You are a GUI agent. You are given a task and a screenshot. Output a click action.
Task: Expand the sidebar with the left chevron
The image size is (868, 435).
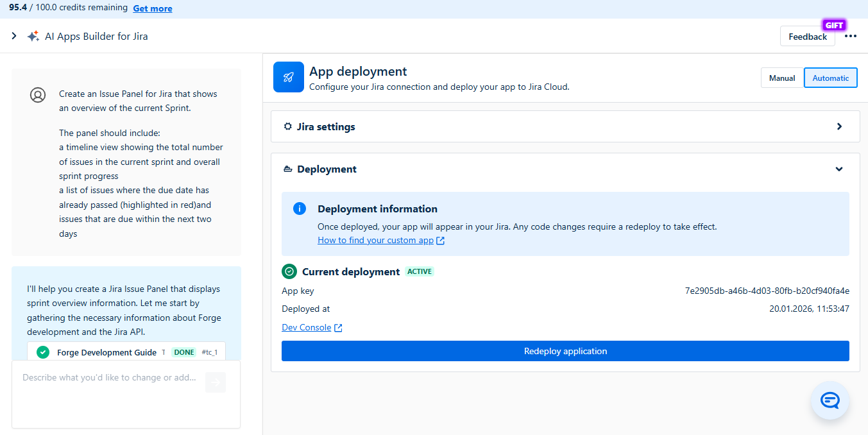(14, 36)
